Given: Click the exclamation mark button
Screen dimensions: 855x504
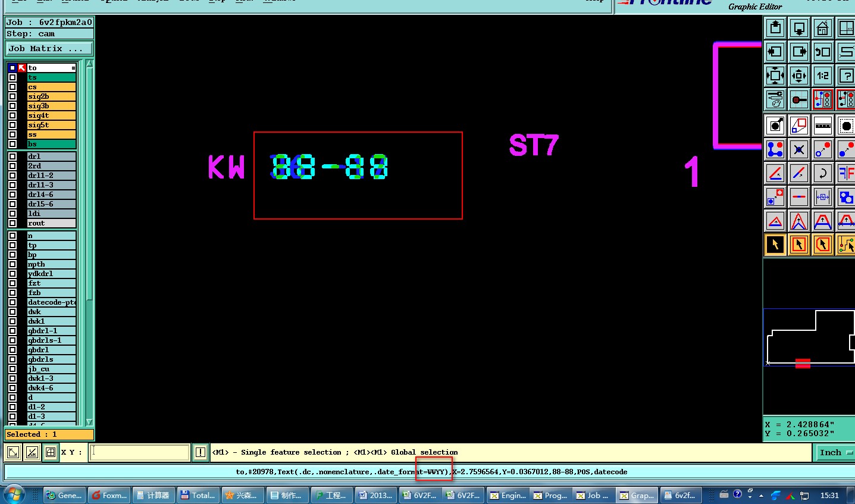Looking at the screenshot, I should point(201,452).
